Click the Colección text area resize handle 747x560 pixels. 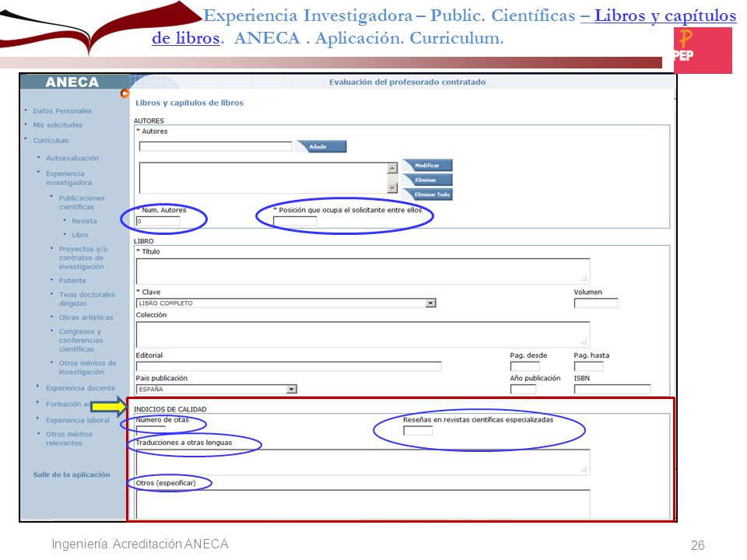pos(584,342)
